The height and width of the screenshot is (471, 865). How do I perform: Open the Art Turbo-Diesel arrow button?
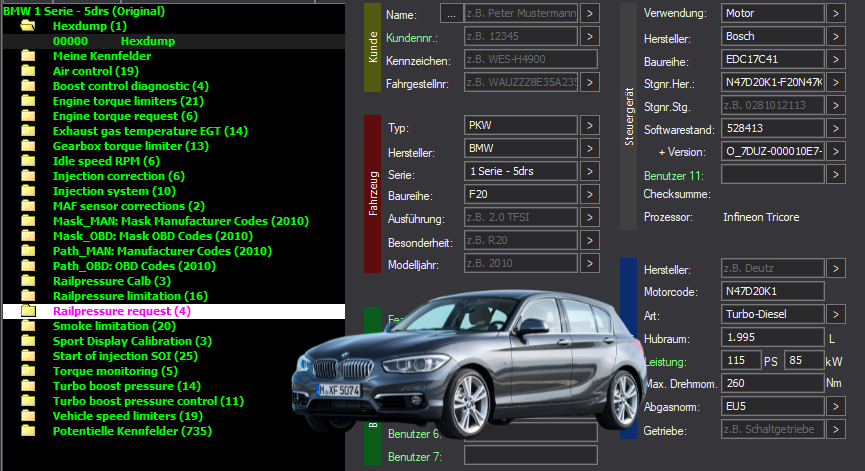pyautogui.click(x=836, y=314)
